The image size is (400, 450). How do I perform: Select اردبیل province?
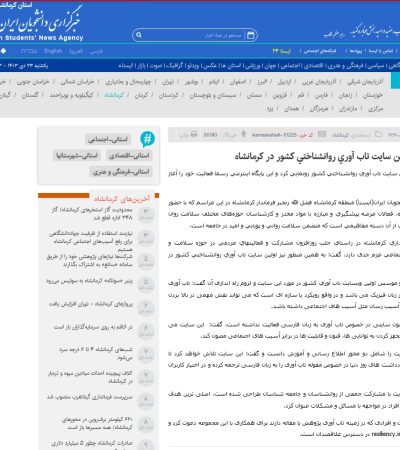[x=284, y=82]
